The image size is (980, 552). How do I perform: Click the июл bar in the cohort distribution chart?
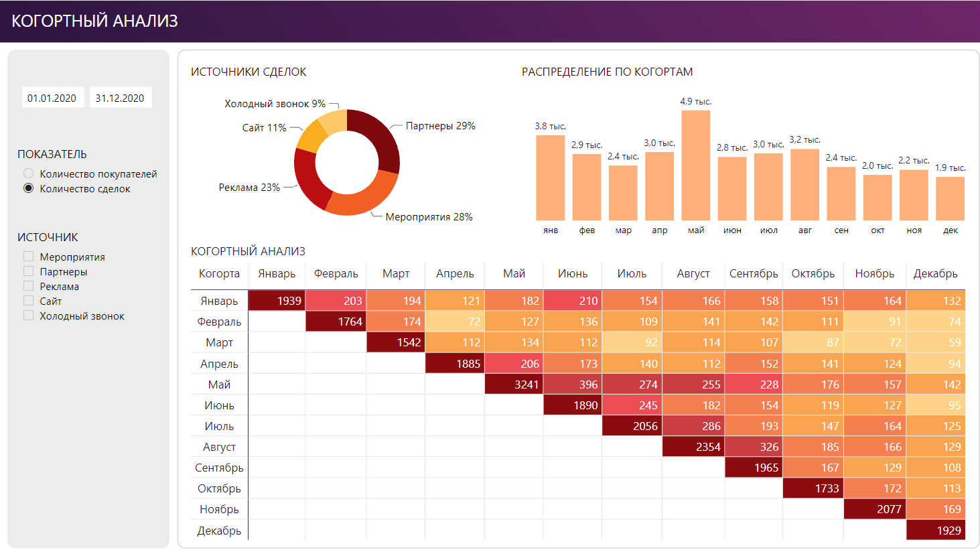[768, 187]
